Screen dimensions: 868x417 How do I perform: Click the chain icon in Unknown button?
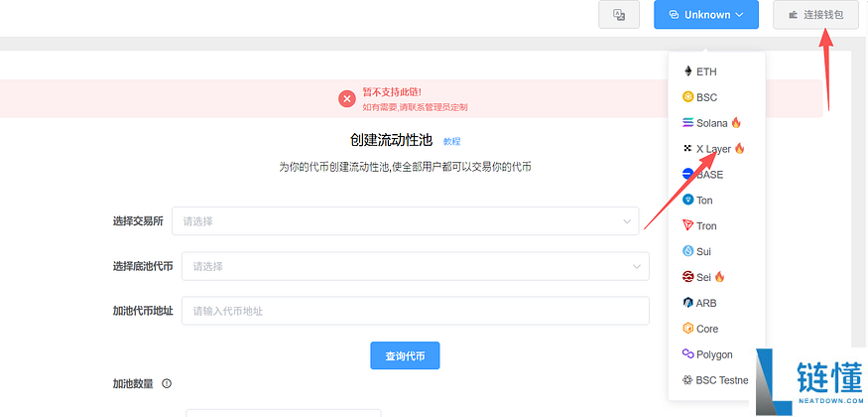click(x=674, y=15)
